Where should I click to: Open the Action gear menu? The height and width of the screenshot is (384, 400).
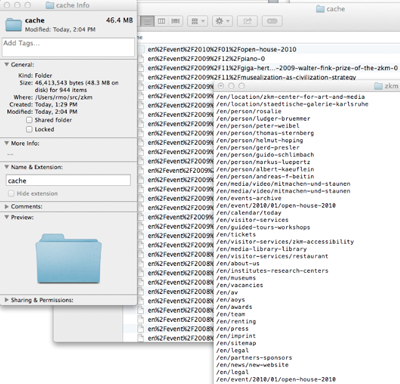point(222,21)
